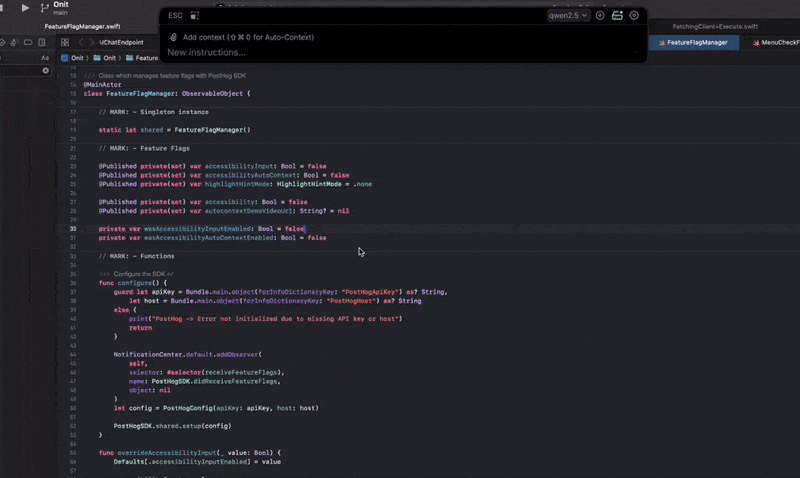The height and width of the screenshot is (478, 800).
Task: Click the MARK Singleton instance comment
Action: 154,112
